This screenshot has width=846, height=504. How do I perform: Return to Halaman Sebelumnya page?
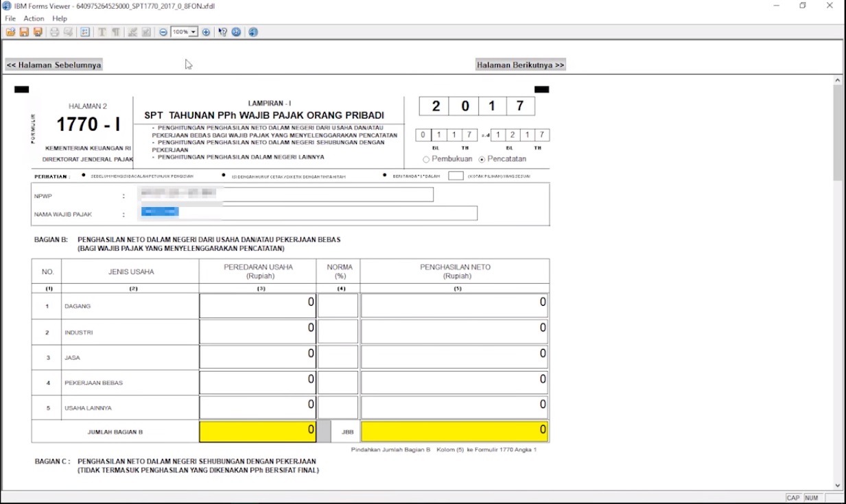click(x=54, y=64)
